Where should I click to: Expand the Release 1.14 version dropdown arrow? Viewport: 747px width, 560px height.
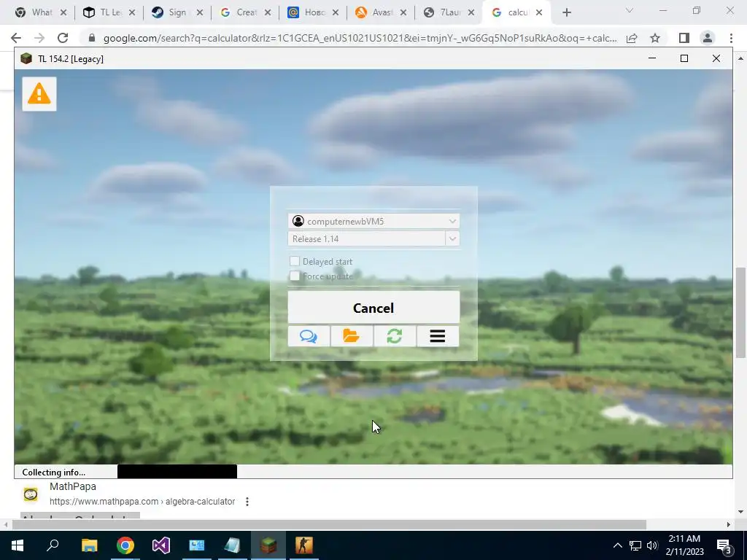(452, 238)
